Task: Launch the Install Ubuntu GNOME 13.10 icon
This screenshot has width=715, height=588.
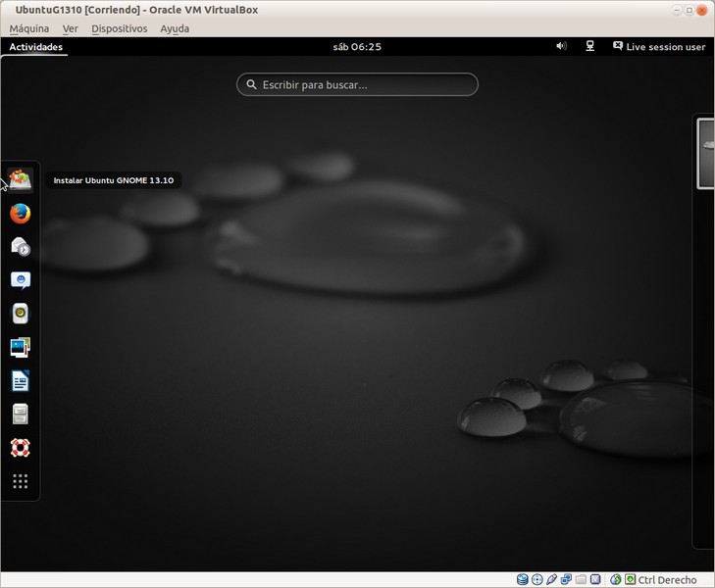Action: [x=21, y=179]
